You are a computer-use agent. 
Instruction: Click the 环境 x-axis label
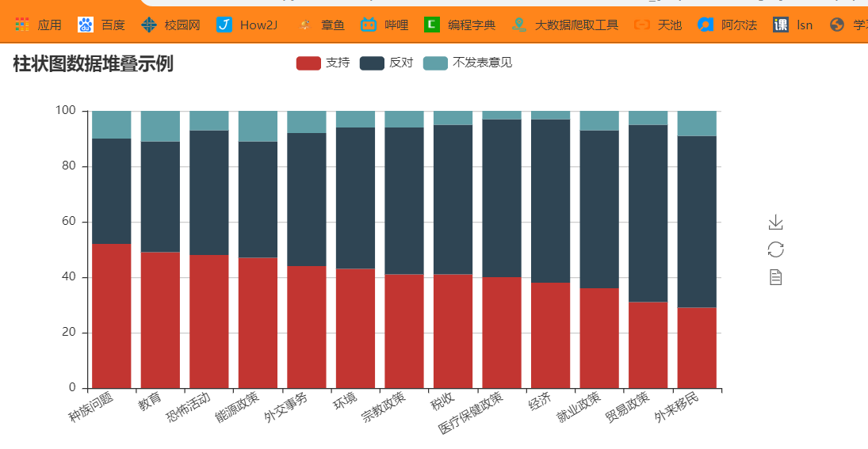346,401
